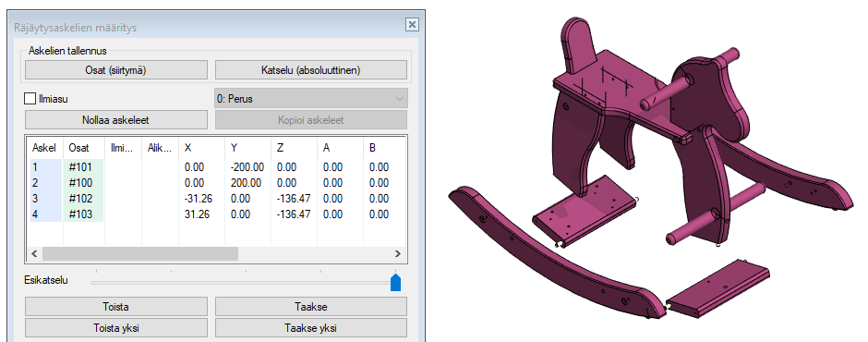Click the Osat column header
Screen dimensions: 868x342
pos(84,148)
